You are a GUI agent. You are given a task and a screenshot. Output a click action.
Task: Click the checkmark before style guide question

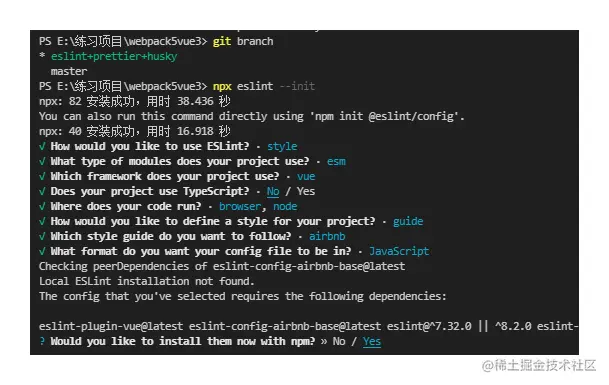42,236
